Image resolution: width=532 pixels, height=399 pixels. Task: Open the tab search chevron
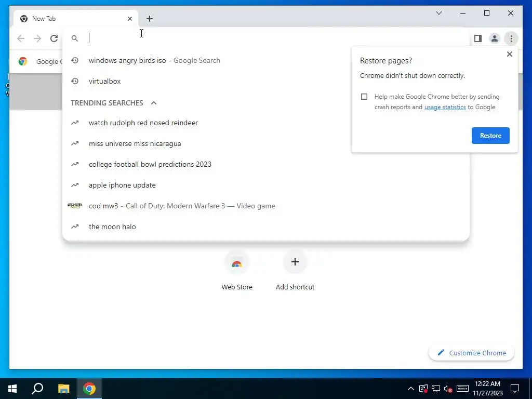tap(438, 13)
